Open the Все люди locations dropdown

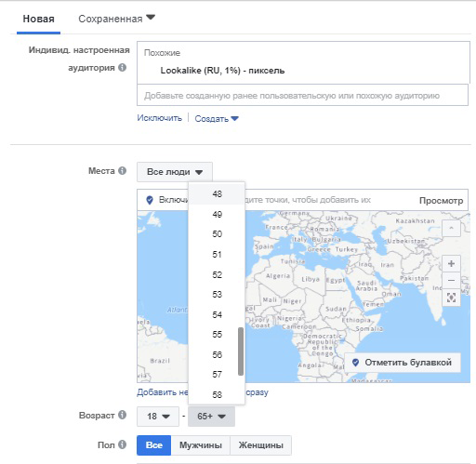(175, 172)
